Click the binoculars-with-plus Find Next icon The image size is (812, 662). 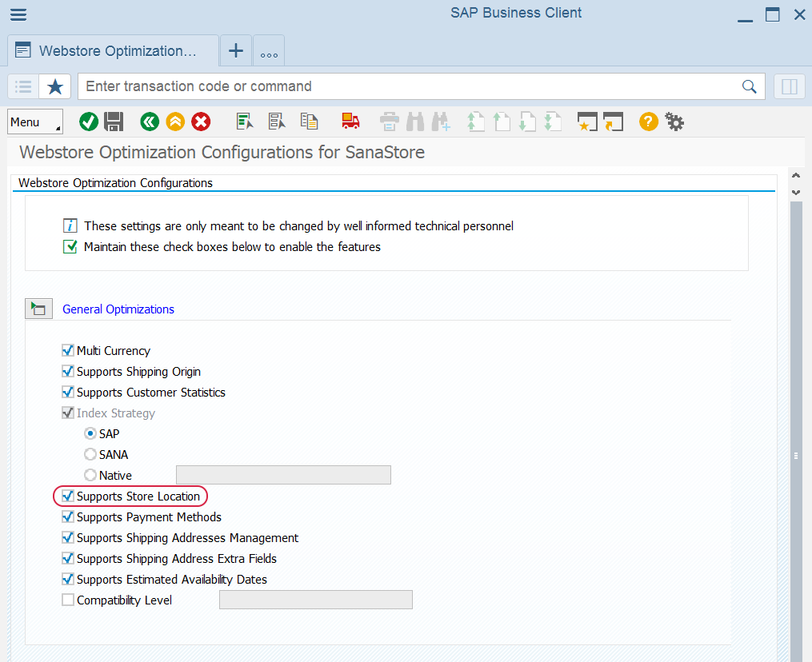441,122
